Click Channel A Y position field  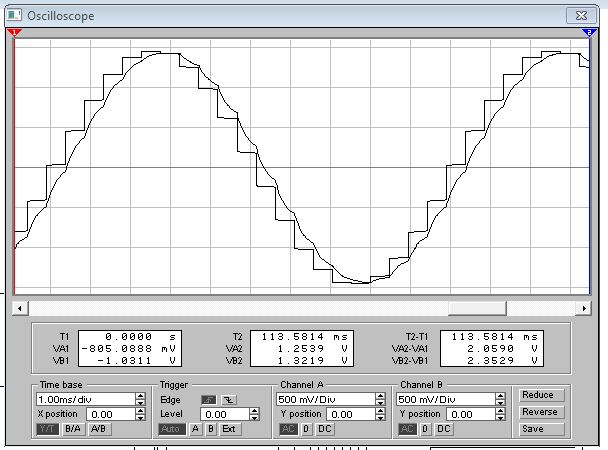pos(351,414)
